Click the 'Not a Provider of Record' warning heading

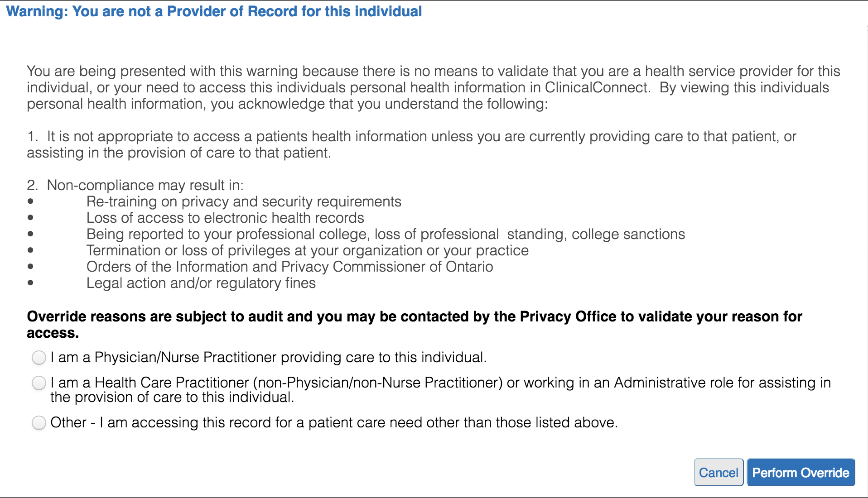tap(214, 11)
